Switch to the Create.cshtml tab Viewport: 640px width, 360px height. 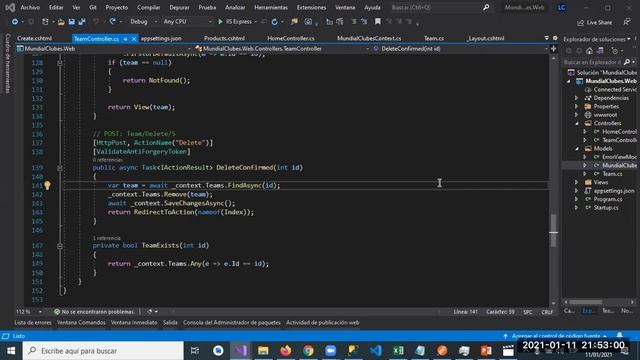point(35,38)
